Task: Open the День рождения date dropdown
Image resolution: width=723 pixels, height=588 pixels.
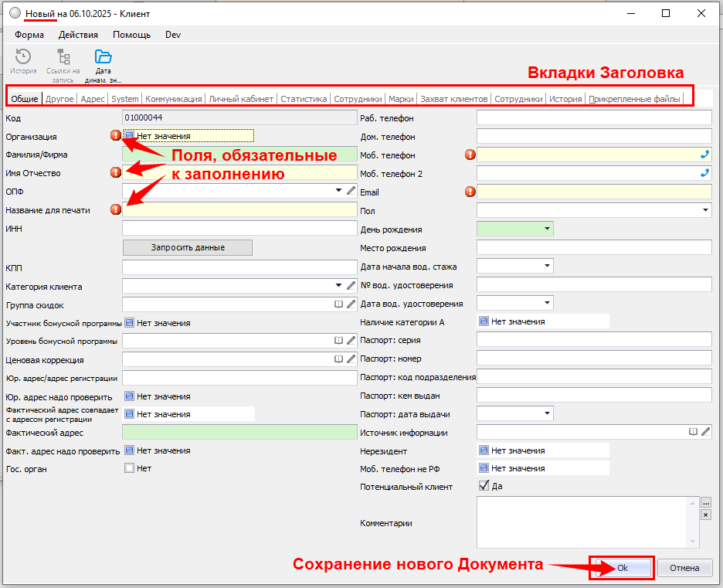Action: coord(547,229)
